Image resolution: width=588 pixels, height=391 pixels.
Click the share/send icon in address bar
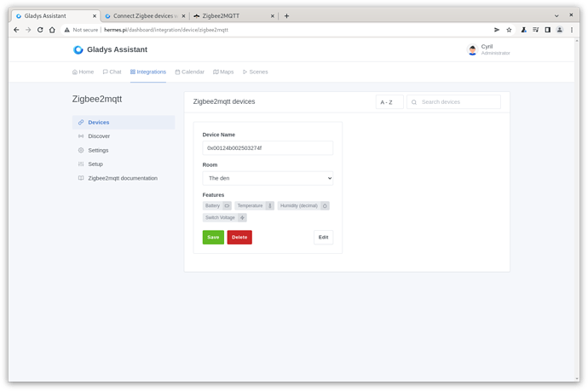(x=497, y=30)
